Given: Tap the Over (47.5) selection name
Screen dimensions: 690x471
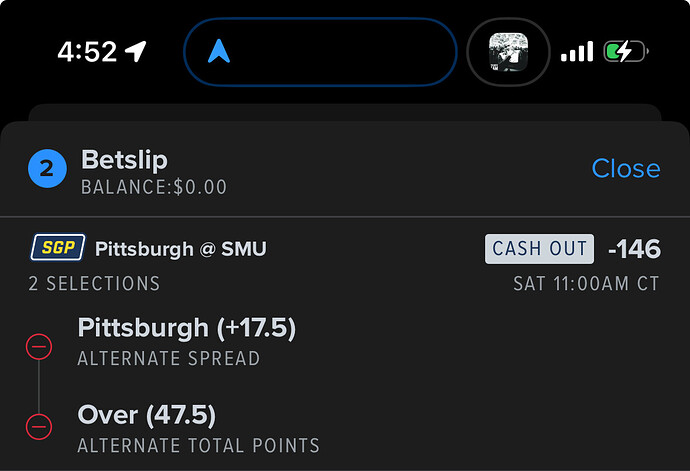Looking at the screenshot, I should (147, 415).
